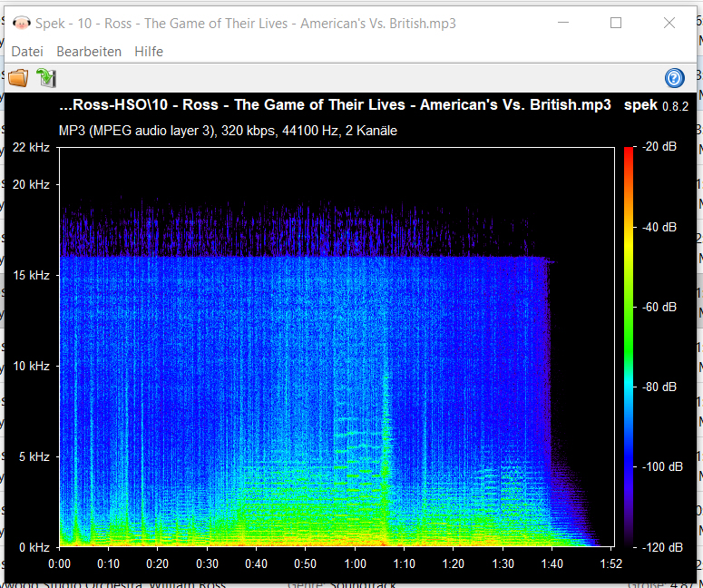This screenshot has height=588, width=703.
Task: Open the Datei menu
Action: [x=27, y=52]
